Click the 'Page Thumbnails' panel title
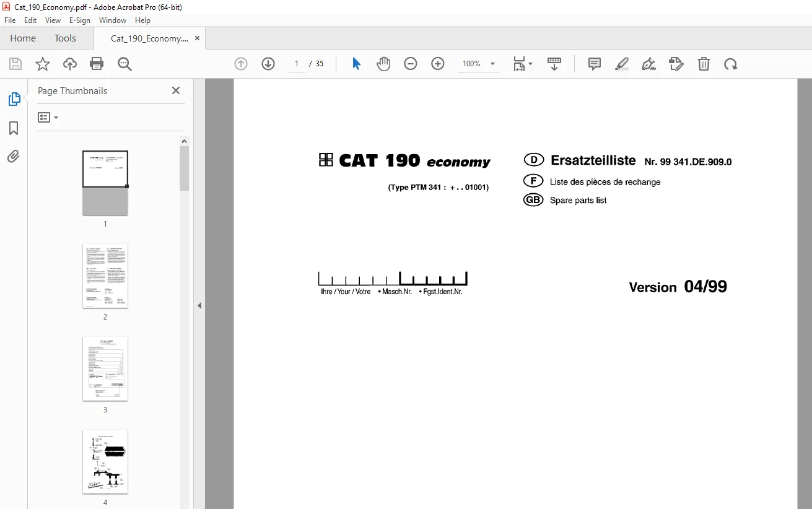The width and height of the screenshot is (812, 509). coord(72,90)
